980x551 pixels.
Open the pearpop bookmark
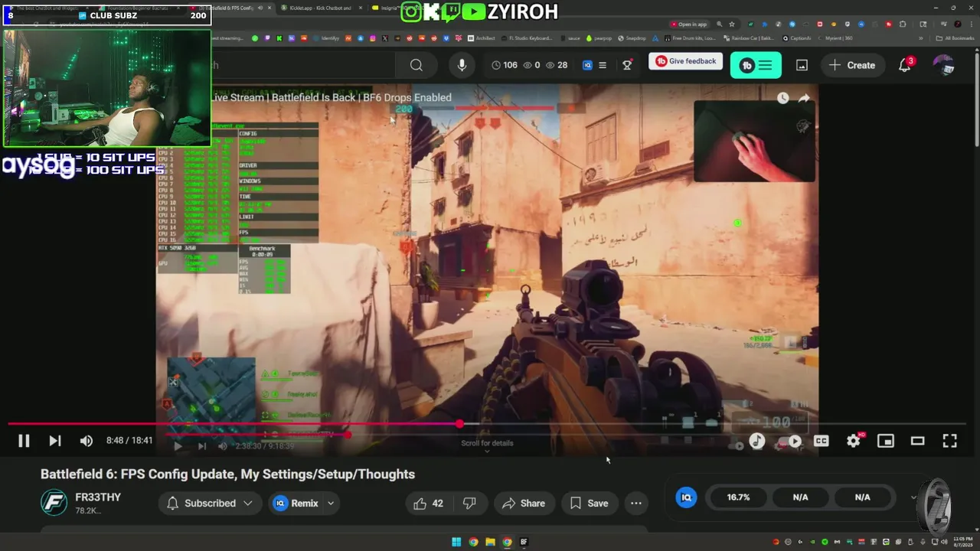[599, 38]
